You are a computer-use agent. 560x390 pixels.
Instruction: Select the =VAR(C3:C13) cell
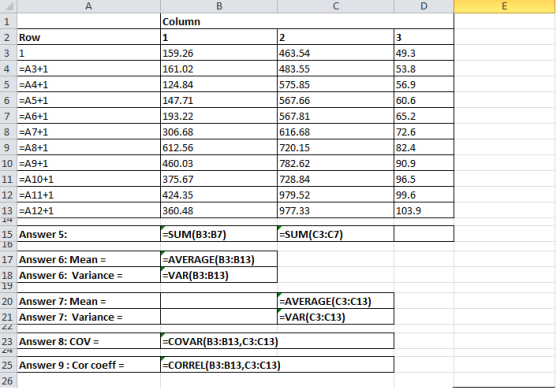[336, 317]
